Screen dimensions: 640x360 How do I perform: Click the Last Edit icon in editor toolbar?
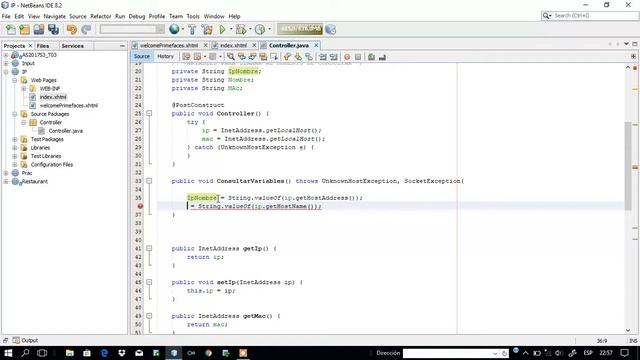tap(186, 57)
